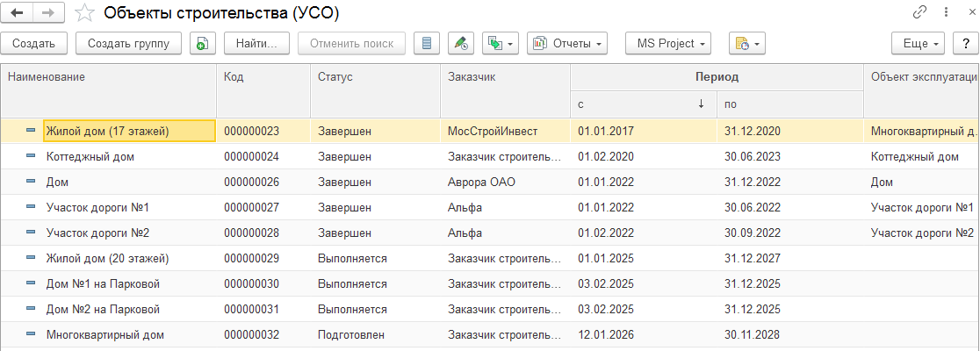This screenshot has height=351, width=980.
Task: Click the copy link chain icon
Action: click(x=920, y=12)
